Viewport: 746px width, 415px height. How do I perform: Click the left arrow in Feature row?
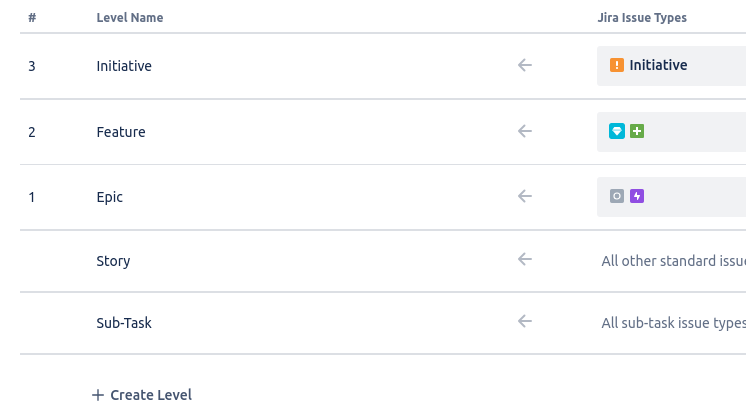(x=525, y=131)
